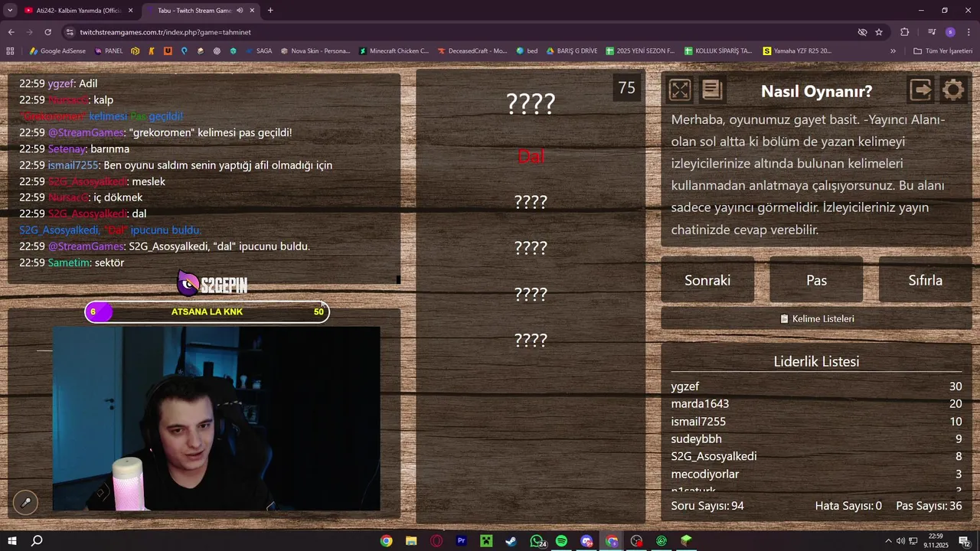
Task: Open the browser extensions puzzle icon
Action: click(x=904, y=32)
